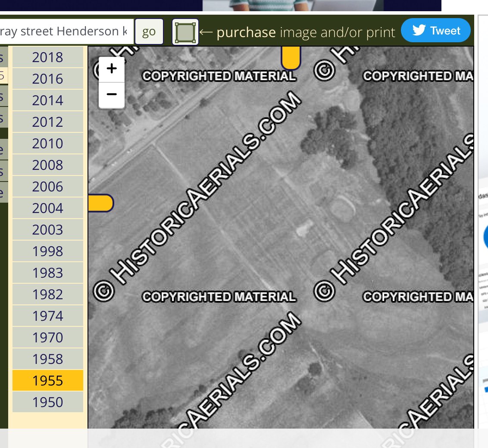Zoom out of the aerial map
488x448 pixels.
[x=111, y=95]
